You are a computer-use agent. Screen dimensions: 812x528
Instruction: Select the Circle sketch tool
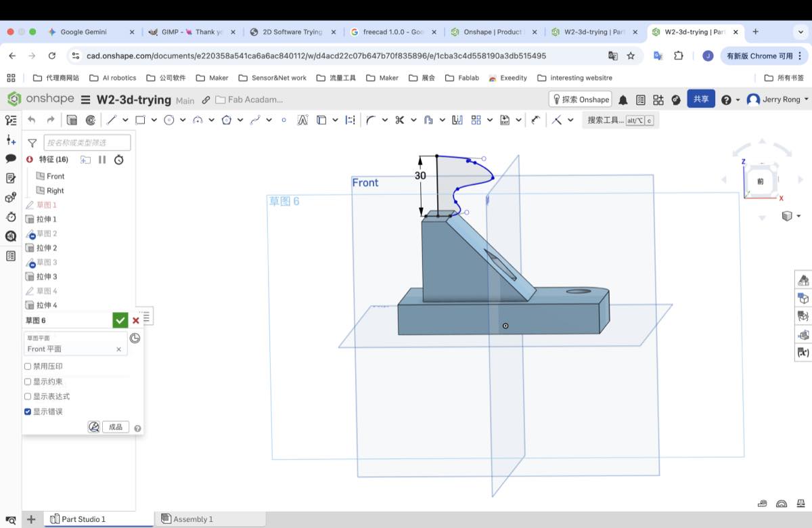169,120
